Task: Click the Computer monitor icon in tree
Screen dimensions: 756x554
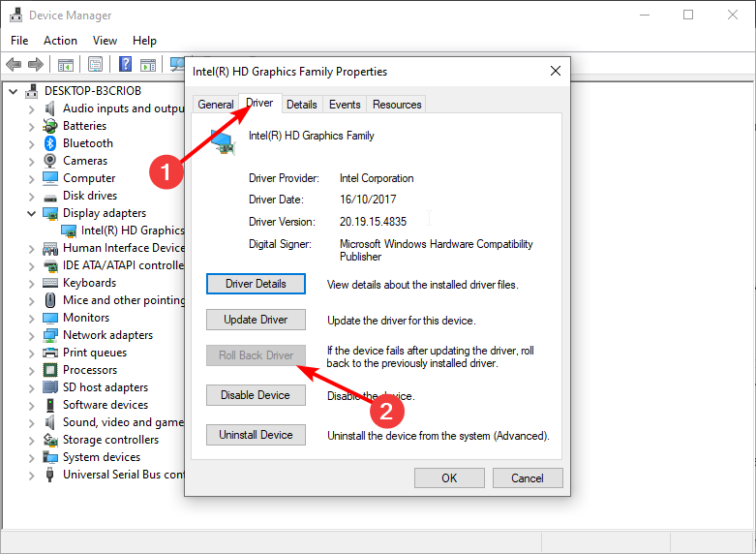Action: 50,178
